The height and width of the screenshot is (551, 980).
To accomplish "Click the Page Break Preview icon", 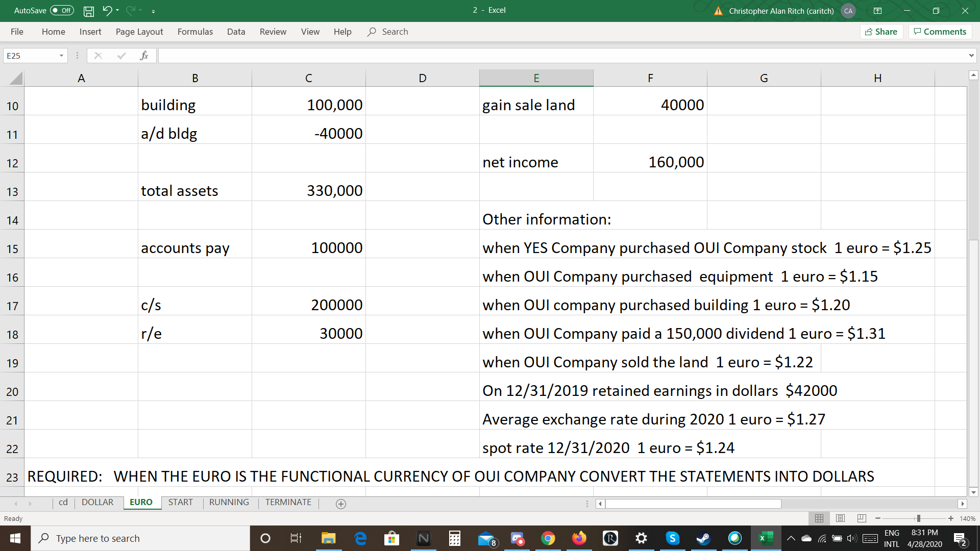I will tap(862, 518).
